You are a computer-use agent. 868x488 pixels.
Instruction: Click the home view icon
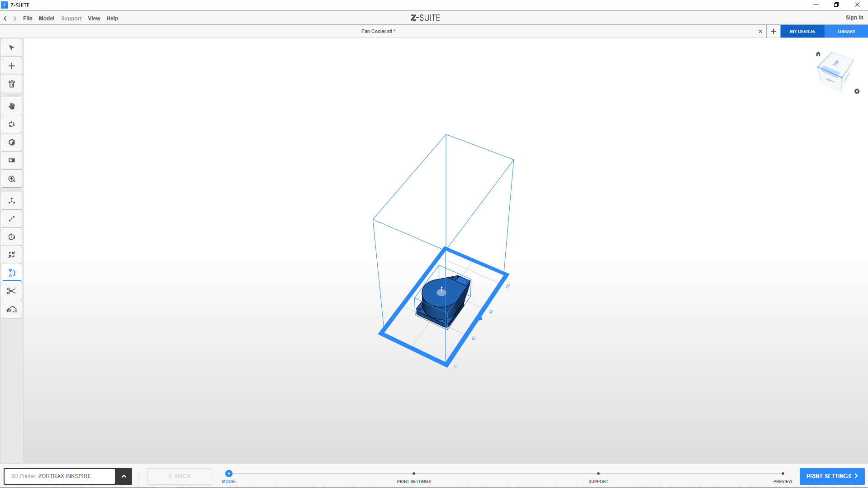tap(818, 54)
